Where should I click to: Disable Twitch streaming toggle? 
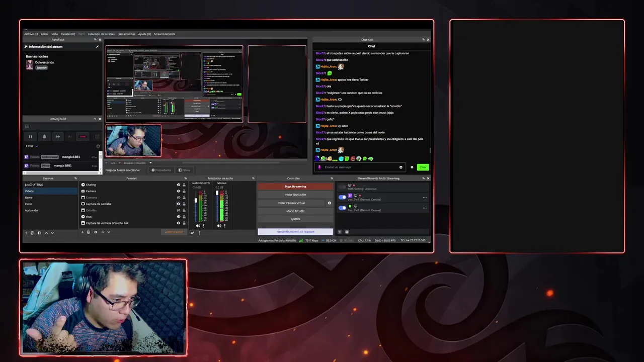(343, 197)
